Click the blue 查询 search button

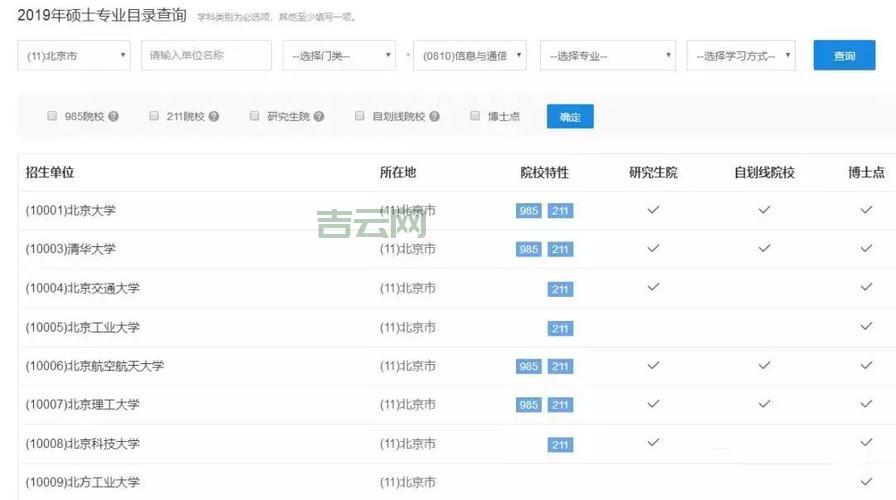click(x=845, y=55)
